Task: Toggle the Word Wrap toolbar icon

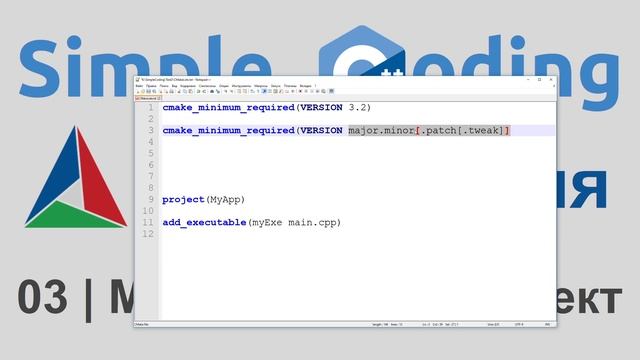Action: (252, 91)
